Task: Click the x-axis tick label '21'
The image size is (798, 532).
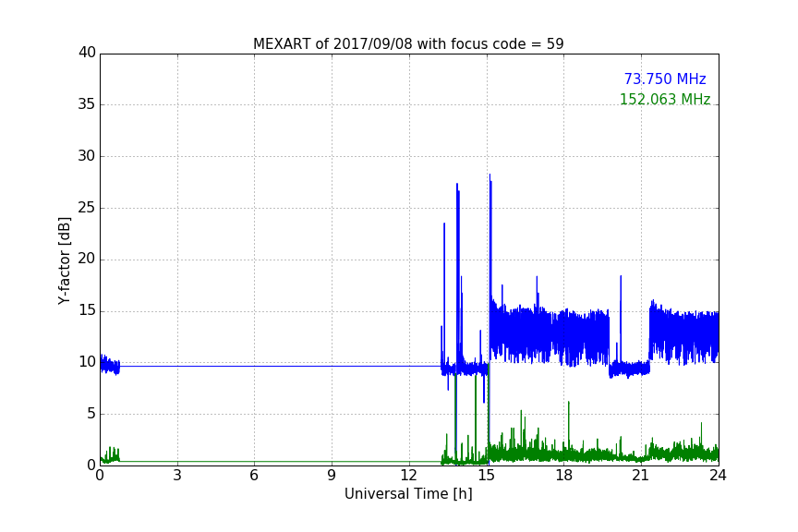Action: pyautogui.click(x=641, y=476)
